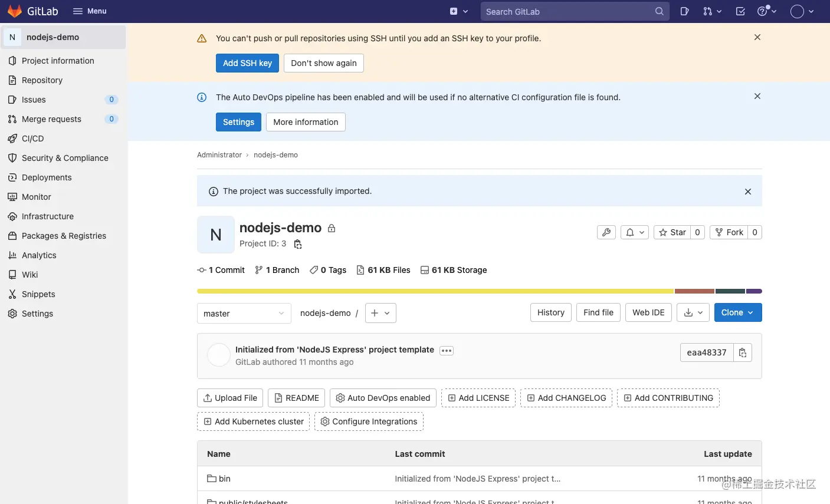Open the help question mark dropdown
Screen dimensions: 830x504
coord(767,11)
